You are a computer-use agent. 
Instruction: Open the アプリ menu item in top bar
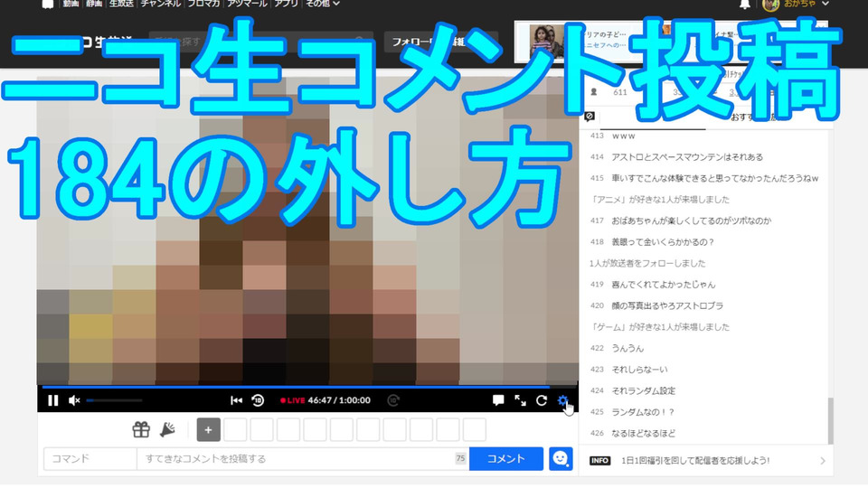287,4
